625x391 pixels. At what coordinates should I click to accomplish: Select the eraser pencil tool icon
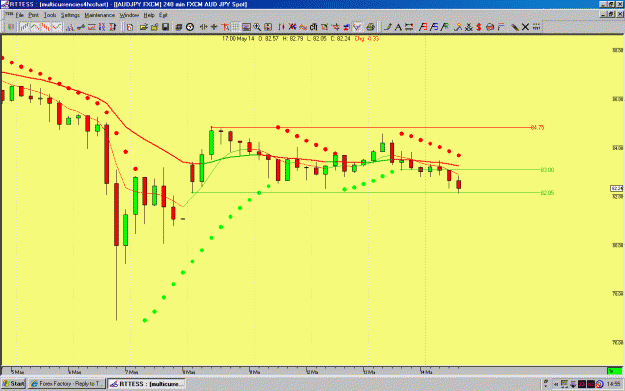coord(515,27)
